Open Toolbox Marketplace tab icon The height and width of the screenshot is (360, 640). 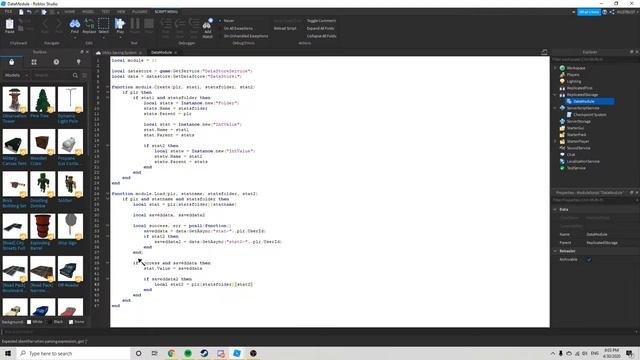11,62
